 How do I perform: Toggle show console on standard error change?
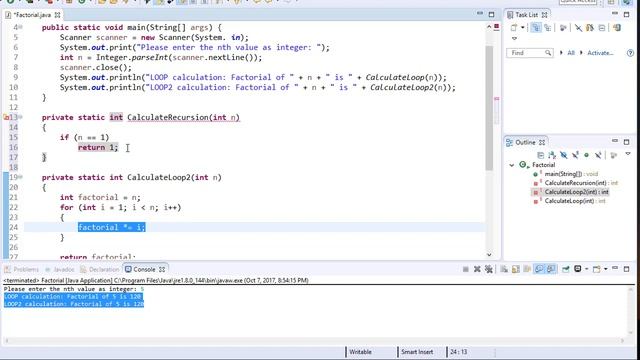[x=551, y=269]
